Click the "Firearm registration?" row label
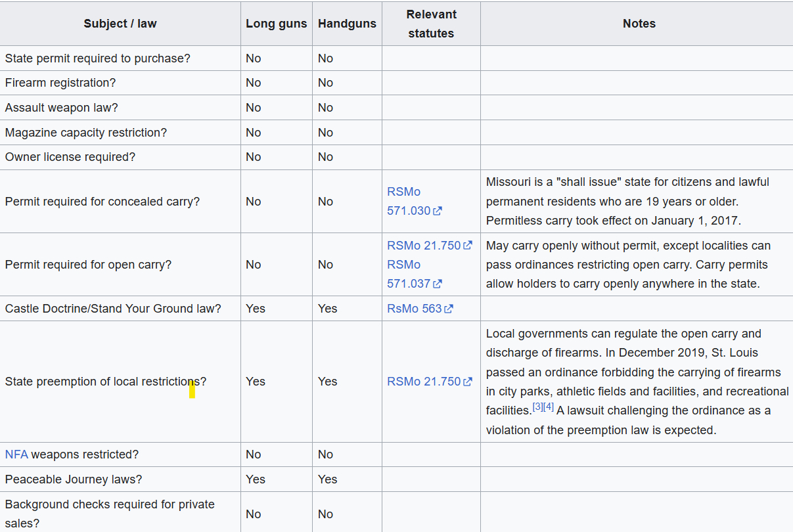793x532 pixels. [x=59, y=83]
